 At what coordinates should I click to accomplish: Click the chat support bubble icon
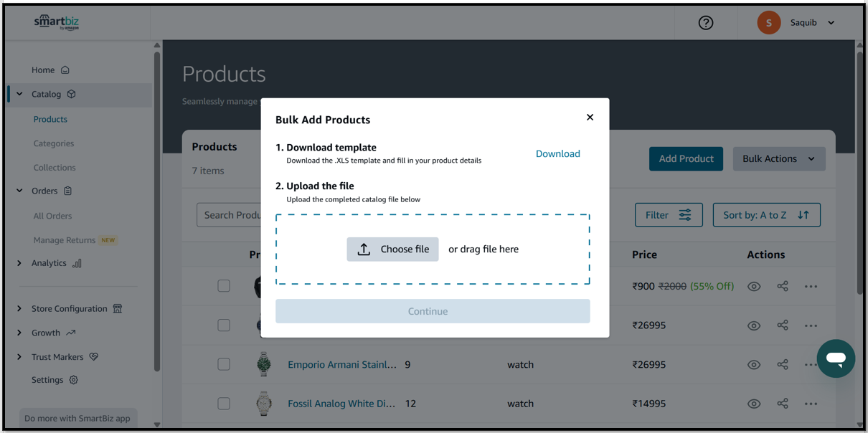pos(836,358)
